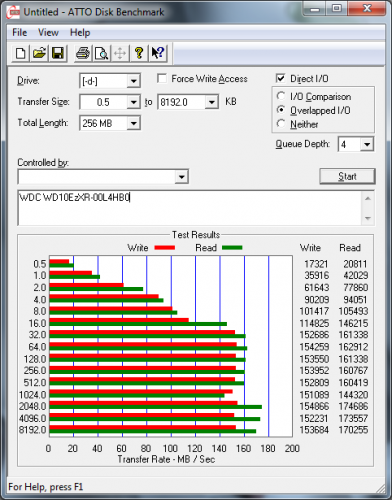This screenshot has height=500, width=392.
Task: Click the description box scroll down arrow
Action: tap(368, 218)
